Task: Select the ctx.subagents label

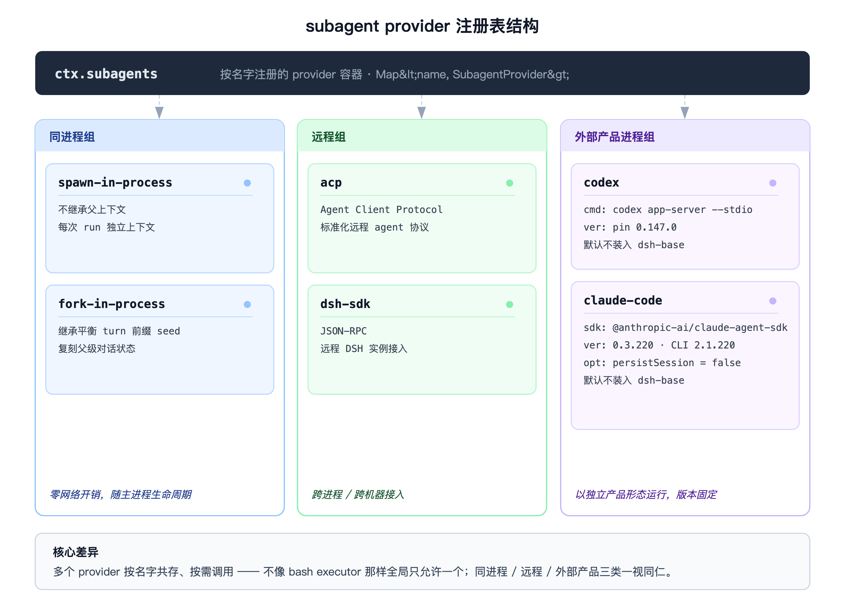Action: 106,74
